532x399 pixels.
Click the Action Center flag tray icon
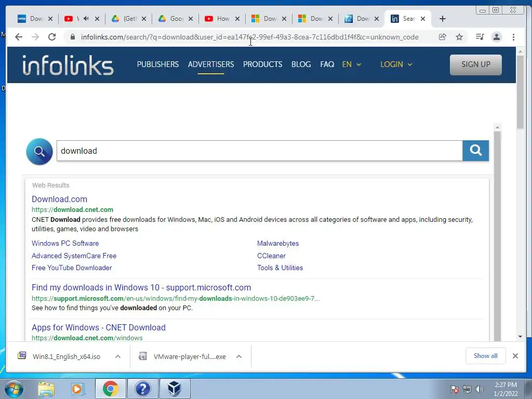tap(455, 389)
